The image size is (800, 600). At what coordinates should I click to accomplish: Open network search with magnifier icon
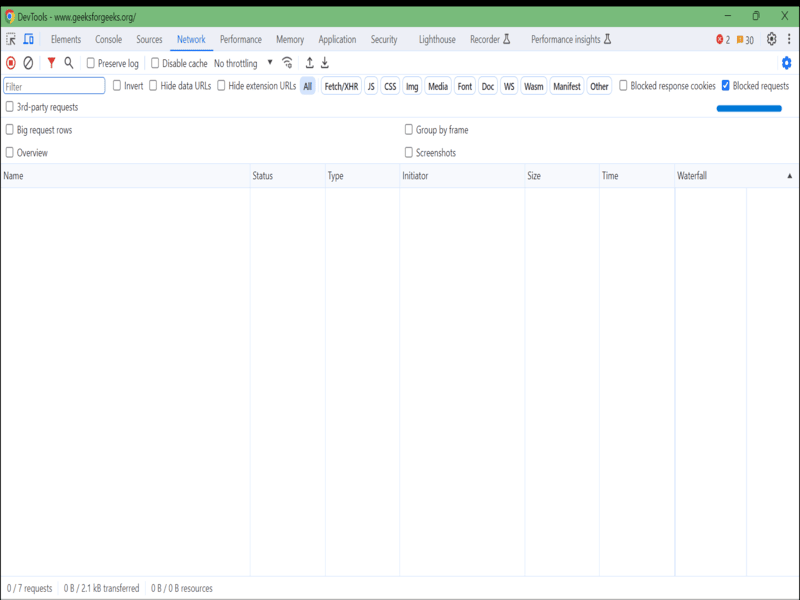click(x=69, y=63)
